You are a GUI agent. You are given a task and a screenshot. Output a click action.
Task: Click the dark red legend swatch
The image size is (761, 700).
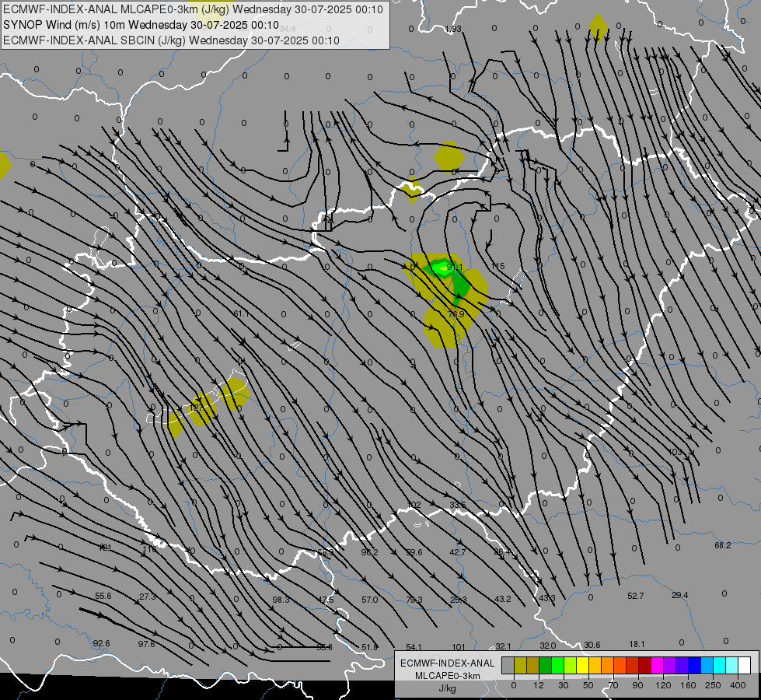click(644, 665)
